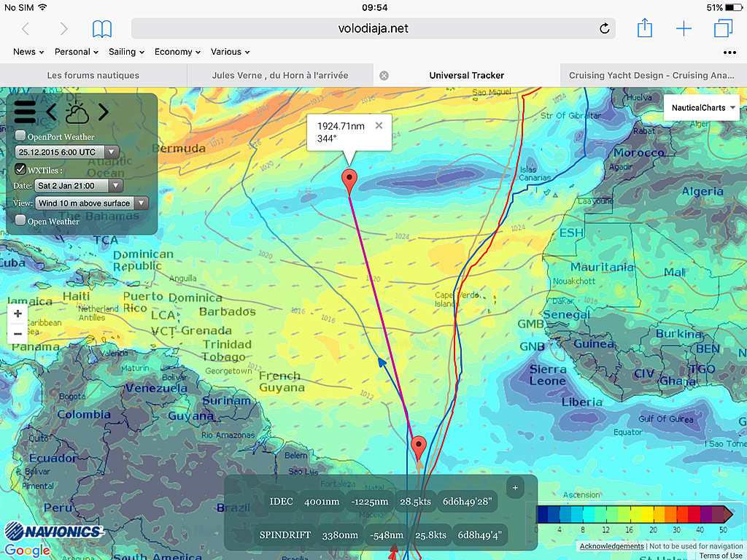Enable the Open Weather checkbox
The width and height of the screenshot is (747, 560).
(20, 220)
